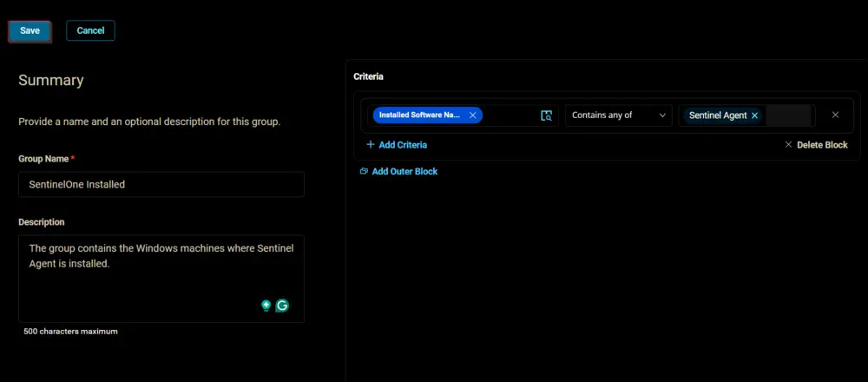Click the Description label
The image size is (868, 382).
pos(42,222)
